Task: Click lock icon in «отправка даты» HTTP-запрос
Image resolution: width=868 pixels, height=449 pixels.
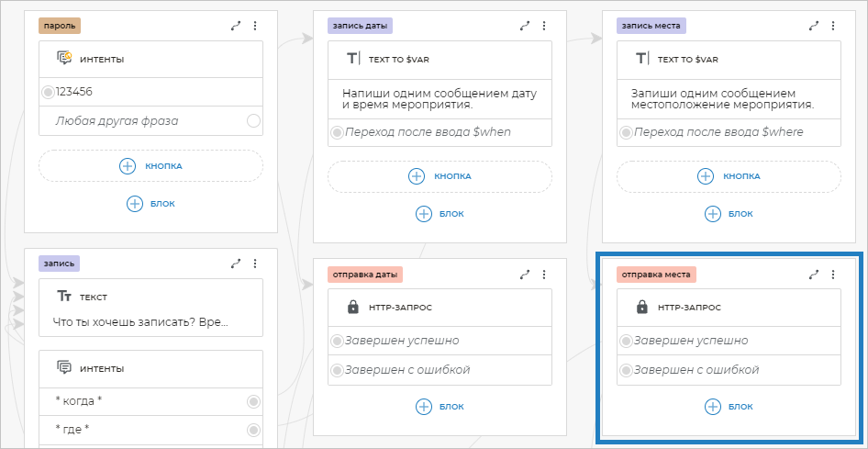Action: (x=353, y=308)
